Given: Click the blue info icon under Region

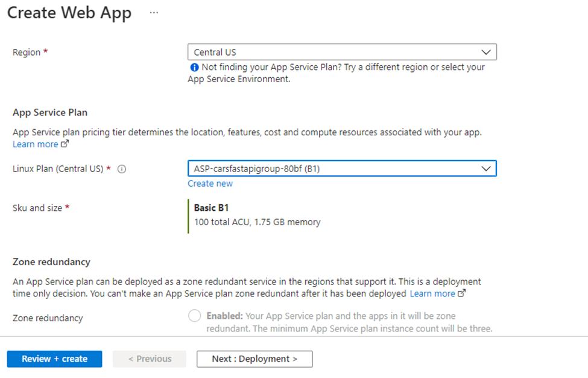Looking at the screenshot, I should (x=194, y=68).
